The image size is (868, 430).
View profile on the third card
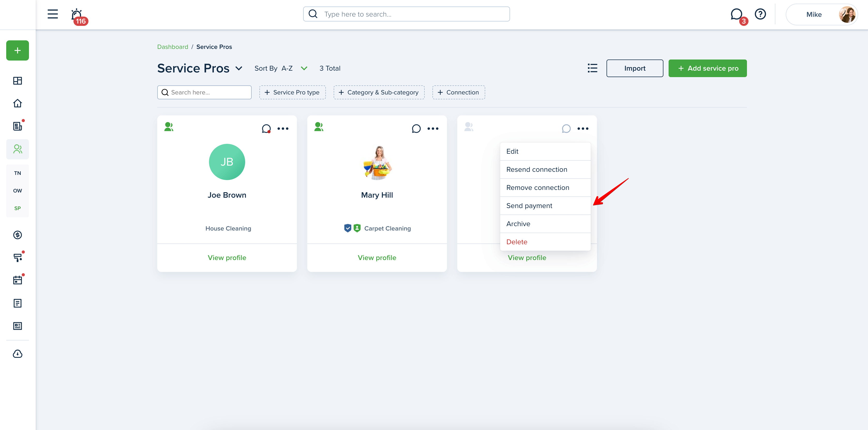point(527,258)
